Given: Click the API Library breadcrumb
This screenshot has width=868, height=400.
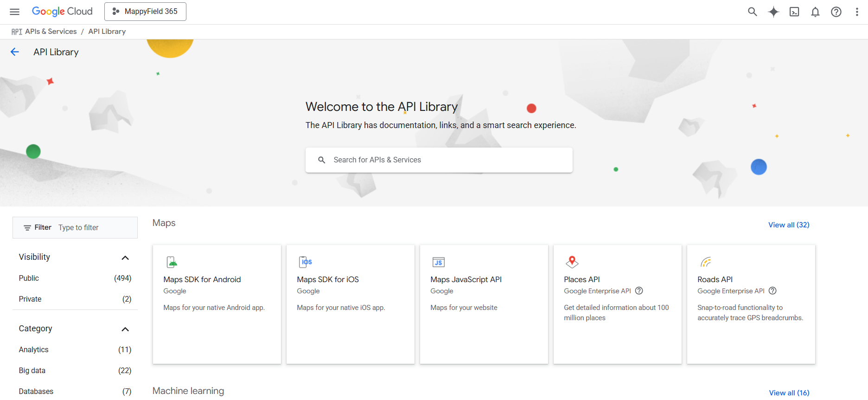Looking at the screenshot, I should coord(107,32).
